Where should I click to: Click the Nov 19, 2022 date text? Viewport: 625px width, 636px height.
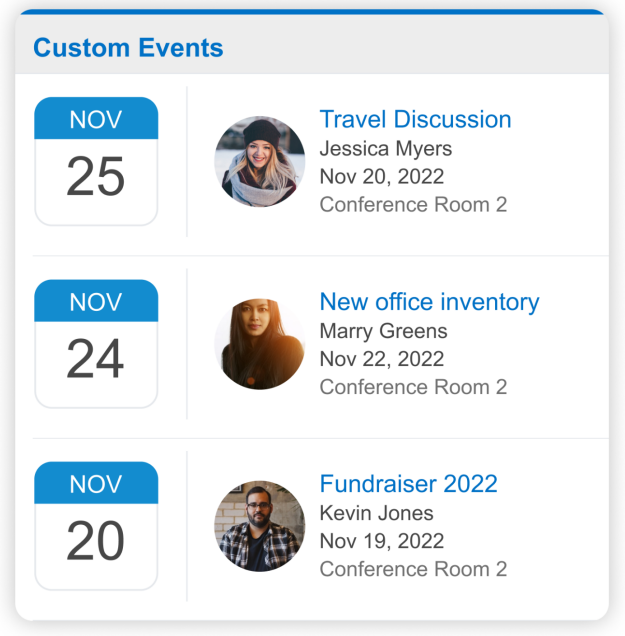382,541
